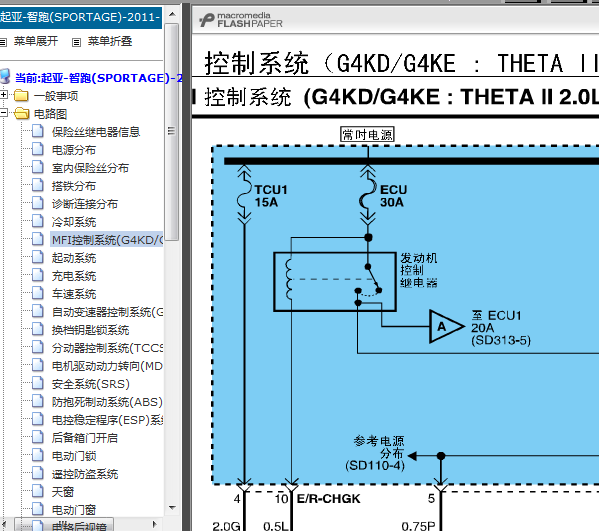The image size is (599, 531).
Task: Click the E/R-CHGK connector label
Action: coord(329,499)
